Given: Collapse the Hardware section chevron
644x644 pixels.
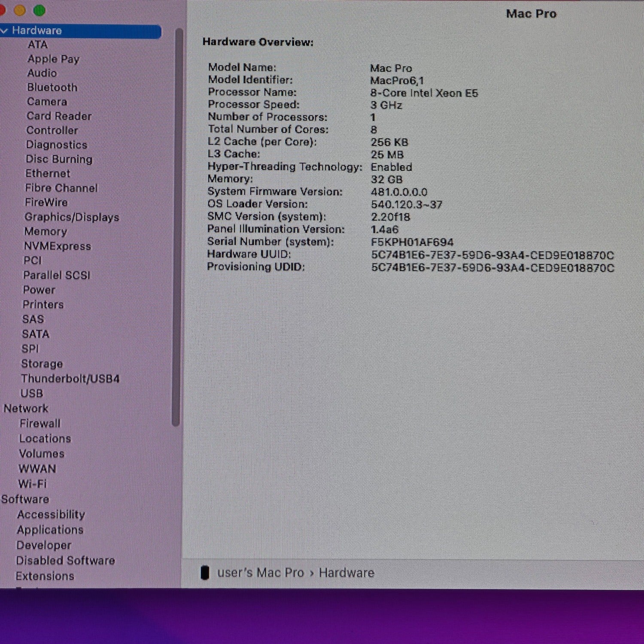Looking at the screenshot, I should point(4,30).
